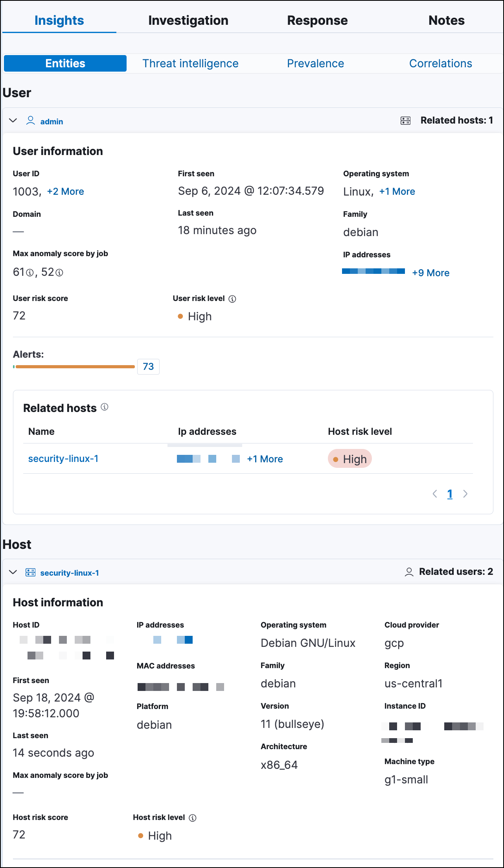Click the admin user icon
This screenshot has height=868, width=504.
30,120
